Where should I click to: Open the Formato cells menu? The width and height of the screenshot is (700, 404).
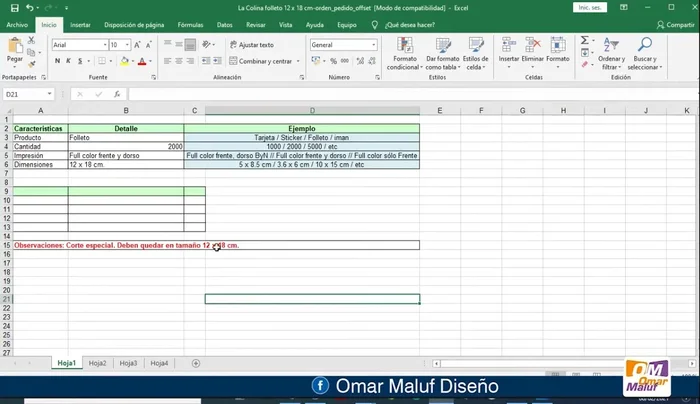point(558,54)
